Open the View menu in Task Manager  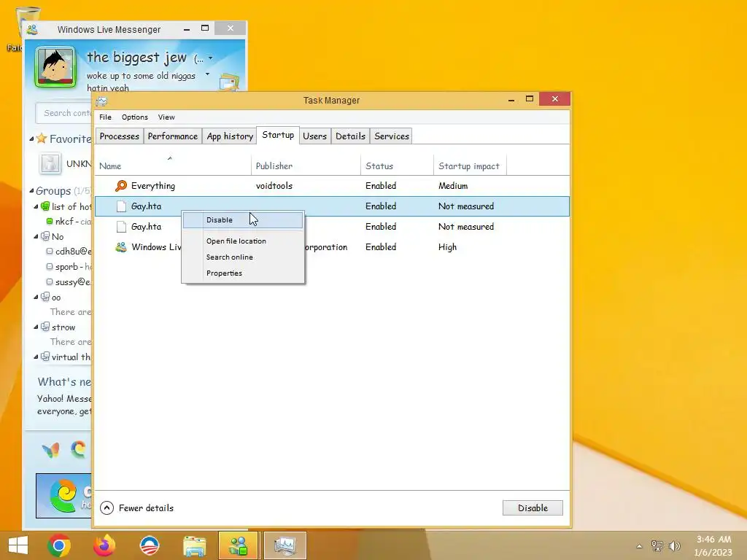point(166,117)
